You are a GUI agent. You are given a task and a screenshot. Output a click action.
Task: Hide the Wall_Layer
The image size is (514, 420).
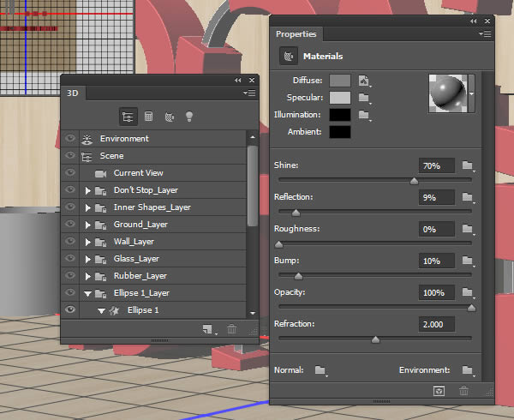tap(70, 242)
